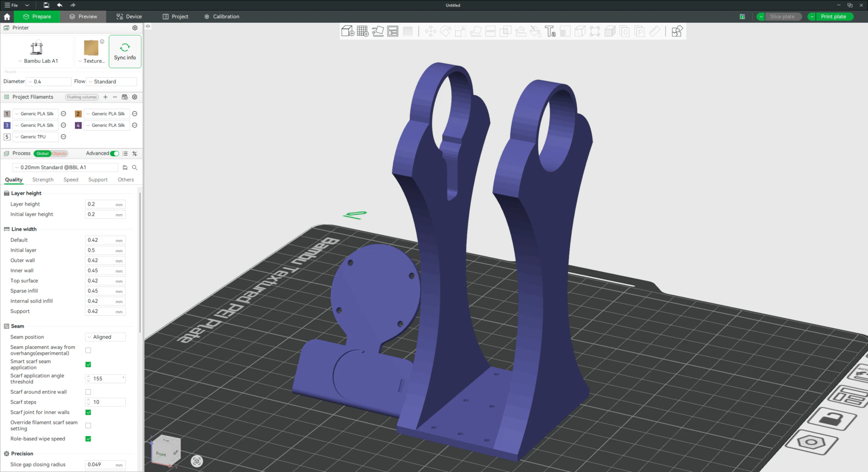This screenshot has width=868, height=472.
Task: Click the save project icon in title bar
Action: [x=46, y=5]
